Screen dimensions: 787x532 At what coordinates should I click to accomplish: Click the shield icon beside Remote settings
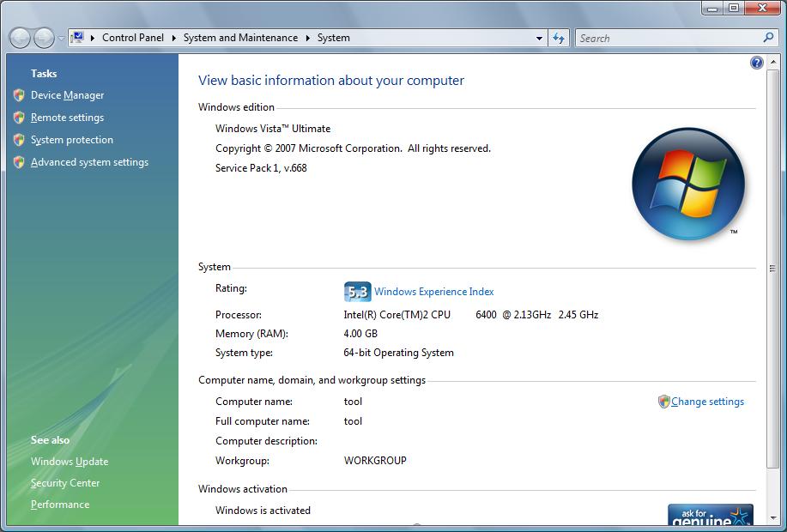(x=19, y=118)
